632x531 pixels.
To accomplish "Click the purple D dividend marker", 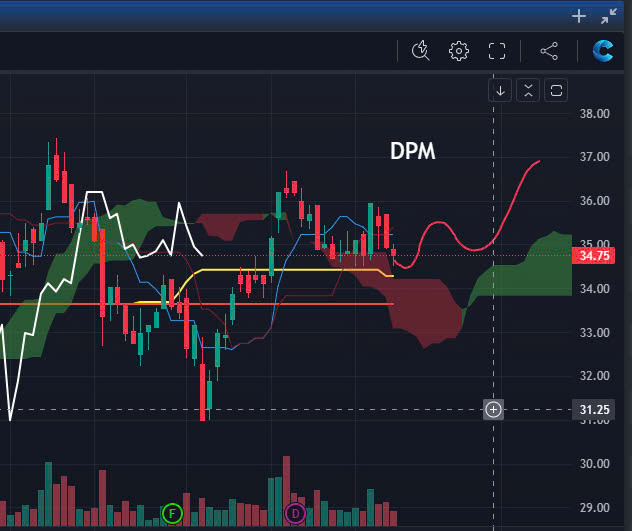I will pyautogui.click(x=295, y=514).
